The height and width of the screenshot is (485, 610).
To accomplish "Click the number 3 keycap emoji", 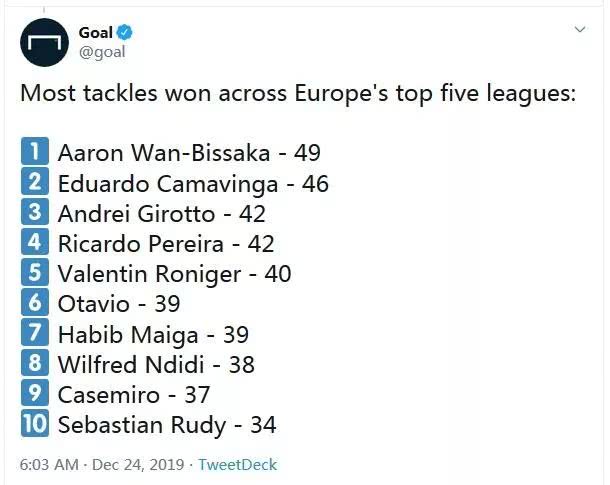I will pyautogui.click(x=35, y=212).
